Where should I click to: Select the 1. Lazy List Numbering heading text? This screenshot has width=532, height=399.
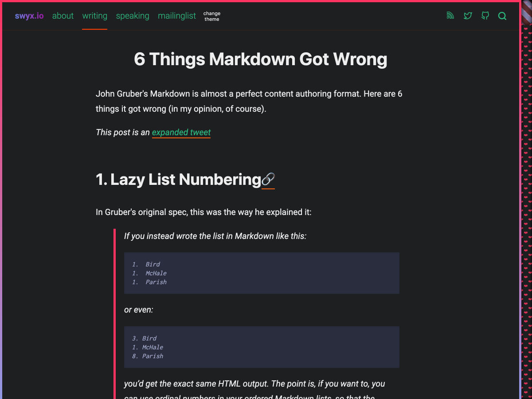click(x=178, y=180)
